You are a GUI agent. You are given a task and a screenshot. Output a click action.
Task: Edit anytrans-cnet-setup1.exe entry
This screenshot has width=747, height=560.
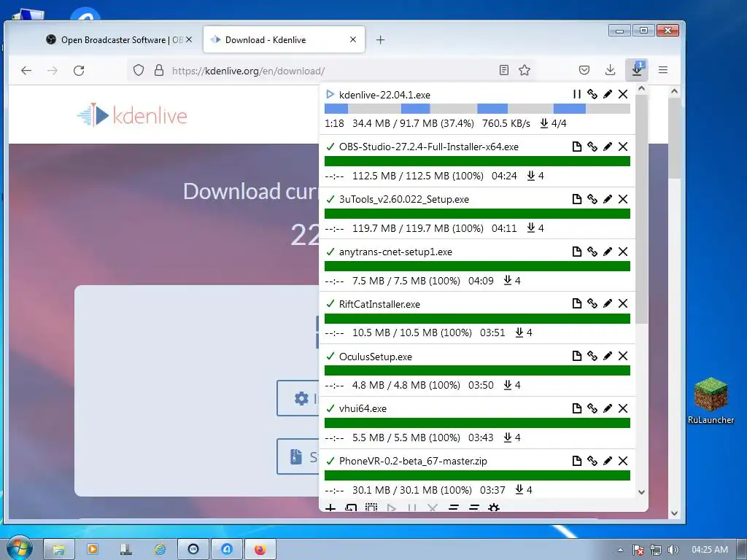click(x=608, y=252)
